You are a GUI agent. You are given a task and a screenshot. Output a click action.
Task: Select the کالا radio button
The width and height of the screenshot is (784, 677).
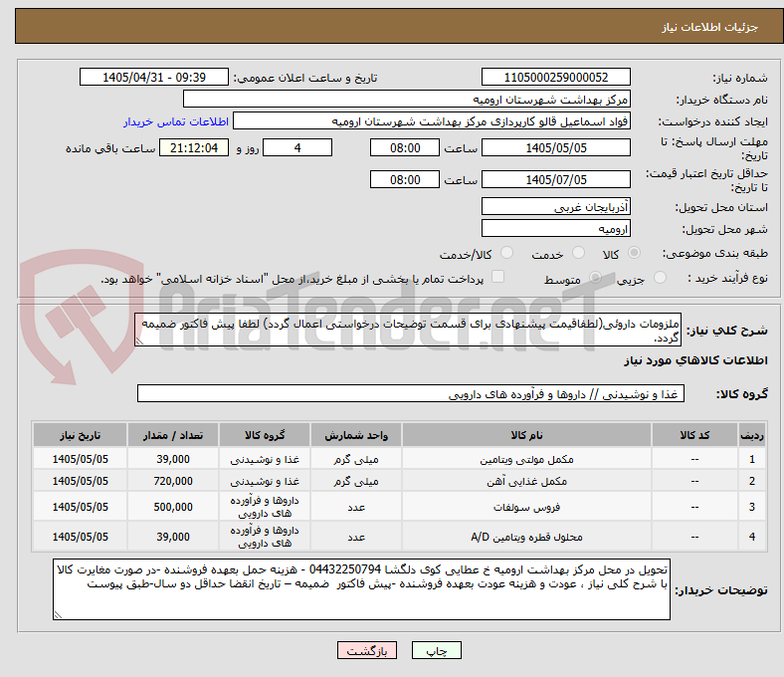pyautogui.click(x=634, y=253)
